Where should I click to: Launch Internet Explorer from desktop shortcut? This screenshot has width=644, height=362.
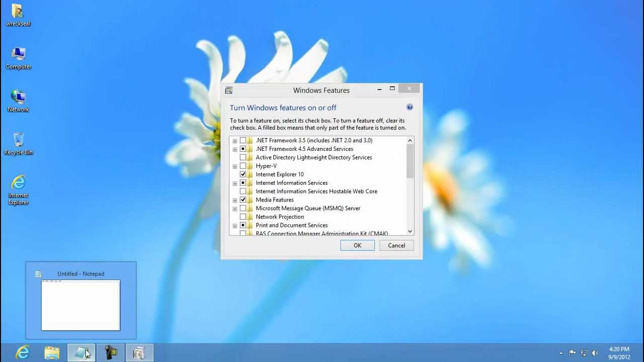pyautogui.click(x=18, y=190)
